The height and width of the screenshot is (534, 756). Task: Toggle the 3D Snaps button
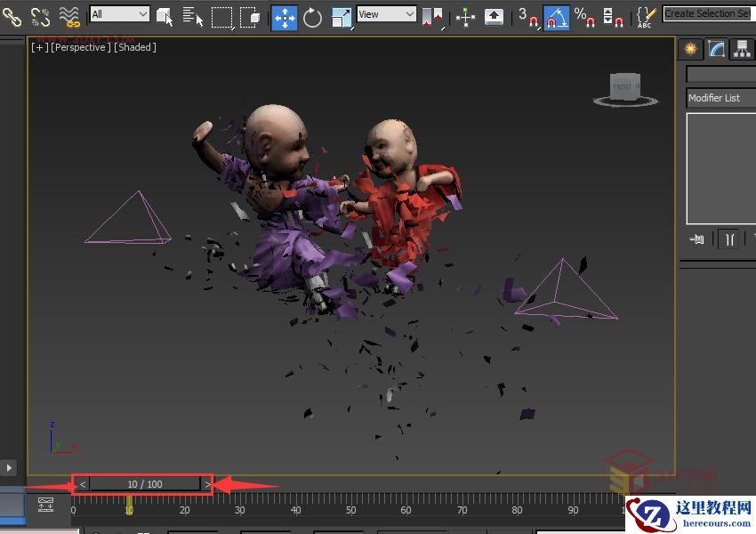(528, 16)
